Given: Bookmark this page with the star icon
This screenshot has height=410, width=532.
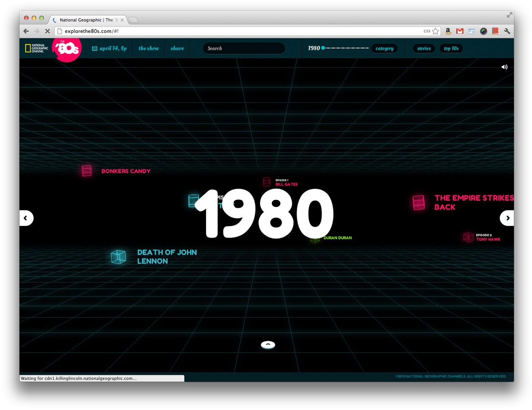Looking at the screenshot, I should 436,31.
